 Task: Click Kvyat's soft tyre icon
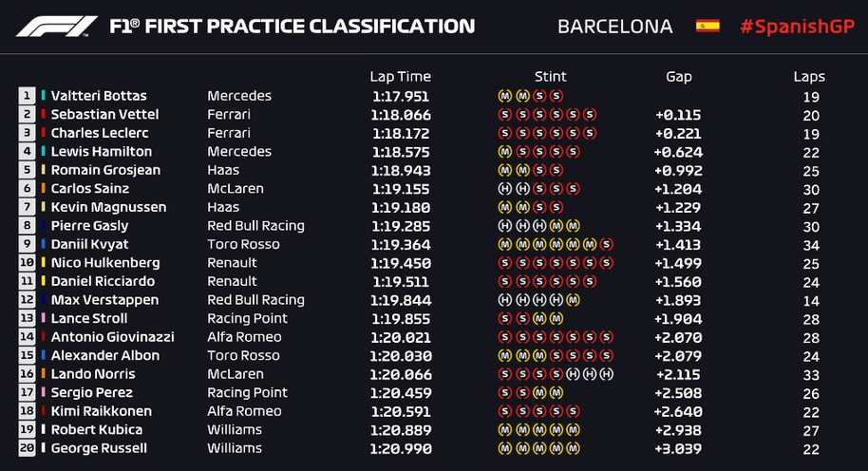(x=607, y=244)
